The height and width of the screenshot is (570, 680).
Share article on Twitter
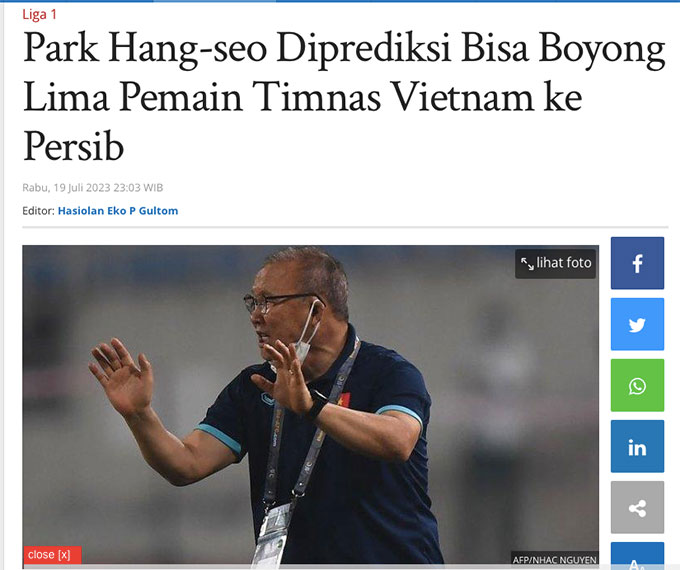(x=637, y=324)
